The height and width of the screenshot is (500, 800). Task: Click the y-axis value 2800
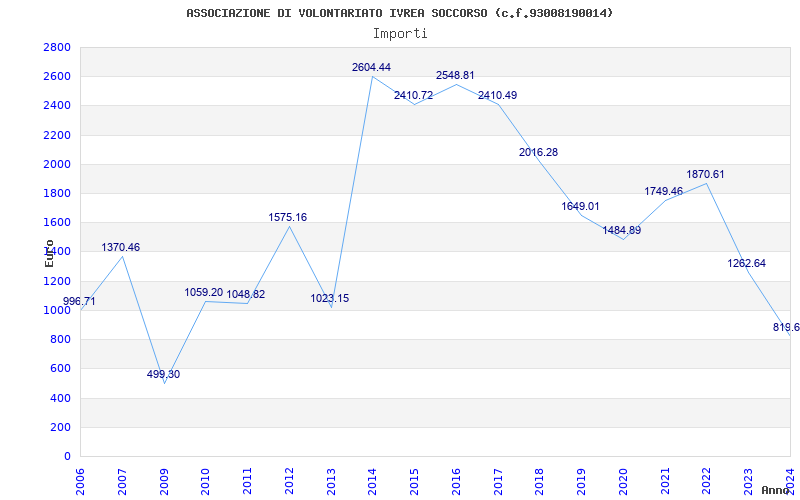[57, 47]
